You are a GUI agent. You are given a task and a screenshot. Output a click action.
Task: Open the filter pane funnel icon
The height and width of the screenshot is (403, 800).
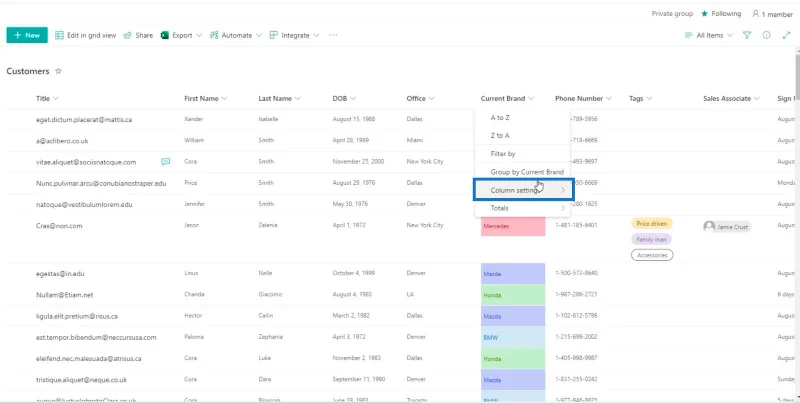coord(747,35)
